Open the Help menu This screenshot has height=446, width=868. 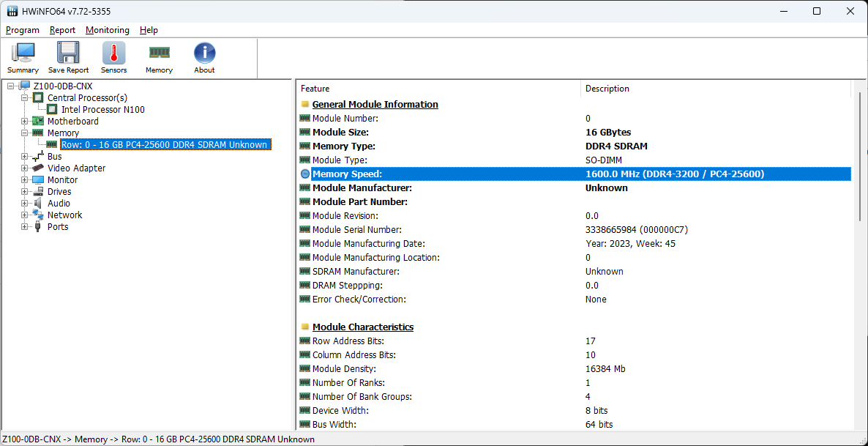click(149, 30)
